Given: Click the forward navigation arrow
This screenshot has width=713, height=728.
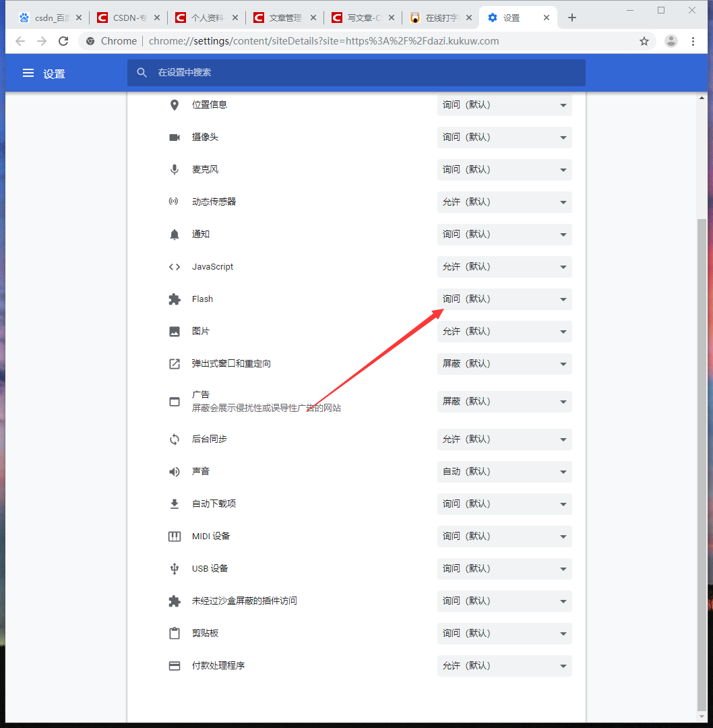Looking at the screenshot, I should click(42, 41).
